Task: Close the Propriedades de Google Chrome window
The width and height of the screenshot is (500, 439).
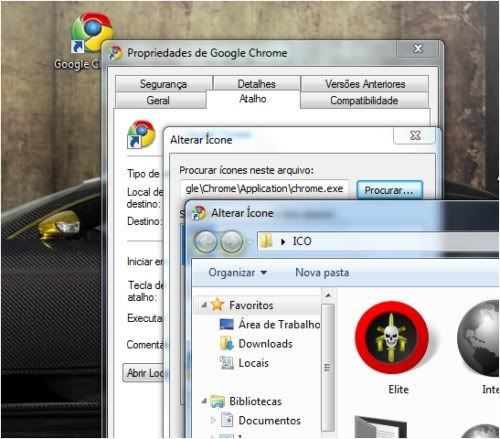Action: pos(418,49)
